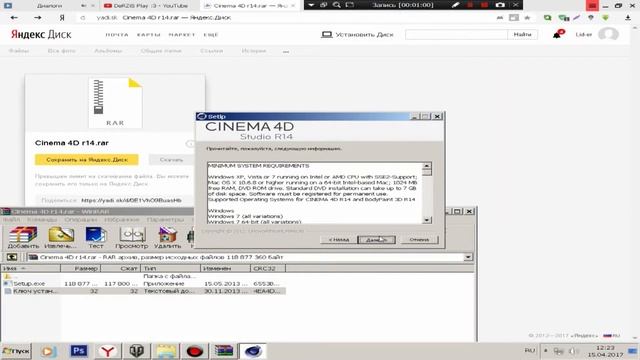Screen dimensions: 640x360
Task: Click the Отмена button in the Setup dialog
Action: pyautogui.click(x=419, y=240)
